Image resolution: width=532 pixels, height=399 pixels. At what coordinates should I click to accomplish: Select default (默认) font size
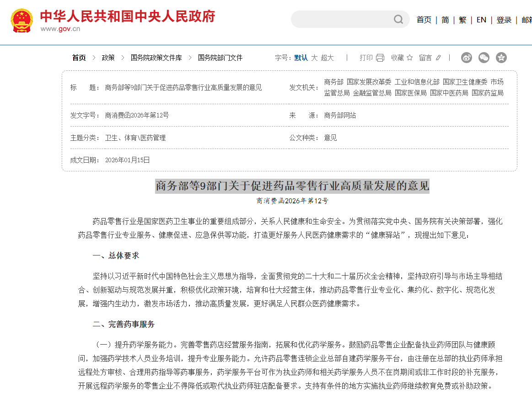pos(301,58)
